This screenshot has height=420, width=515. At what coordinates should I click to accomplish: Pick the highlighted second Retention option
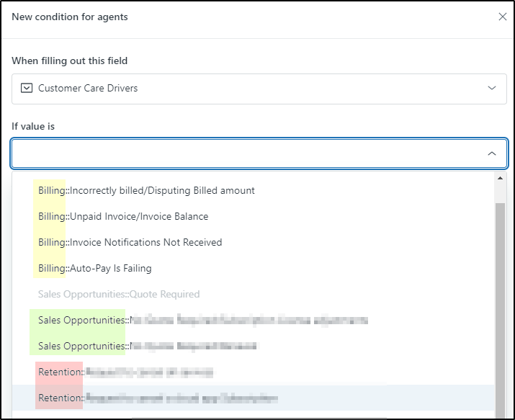[158, 398]
